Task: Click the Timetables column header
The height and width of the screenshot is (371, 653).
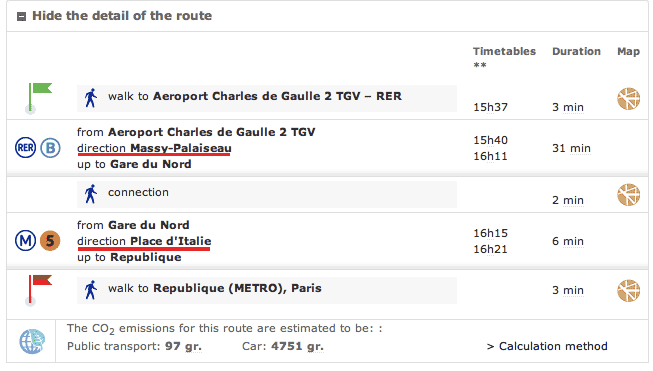Action: coord(504,51)
